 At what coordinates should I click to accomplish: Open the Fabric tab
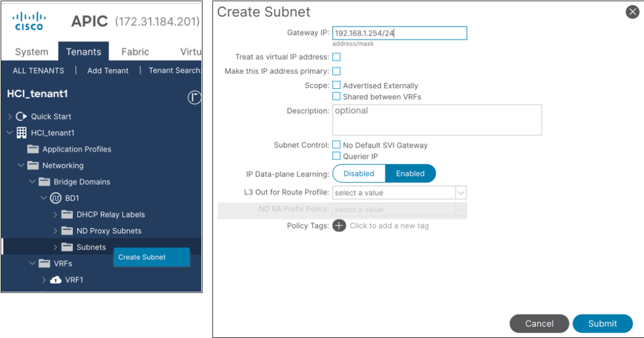click(x=135, y=52)
